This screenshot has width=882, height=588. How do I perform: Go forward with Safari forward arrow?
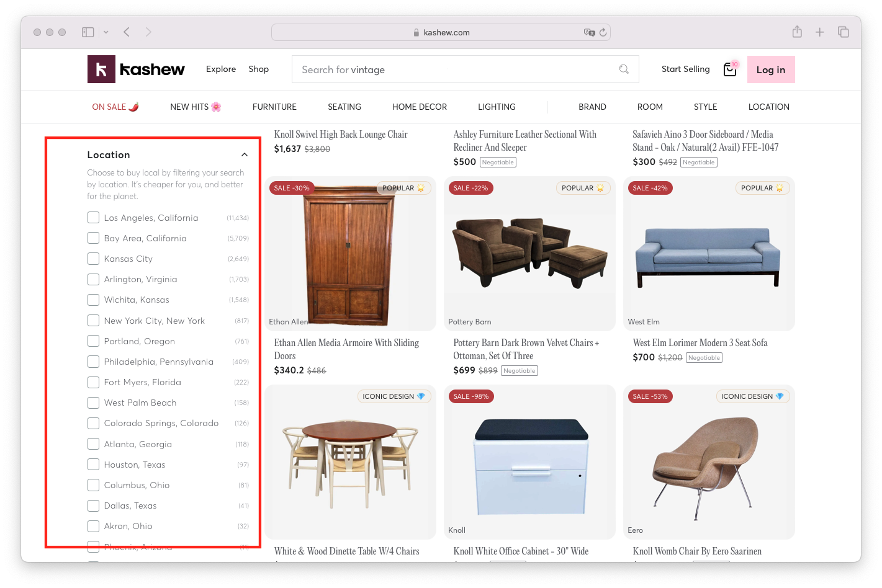(x=148, y=32)
